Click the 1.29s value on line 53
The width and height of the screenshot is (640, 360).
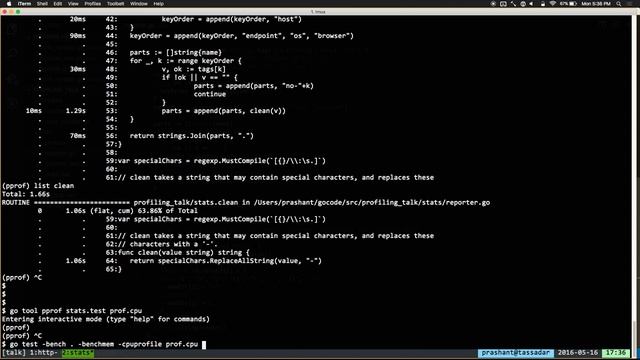tap(76, 111)
